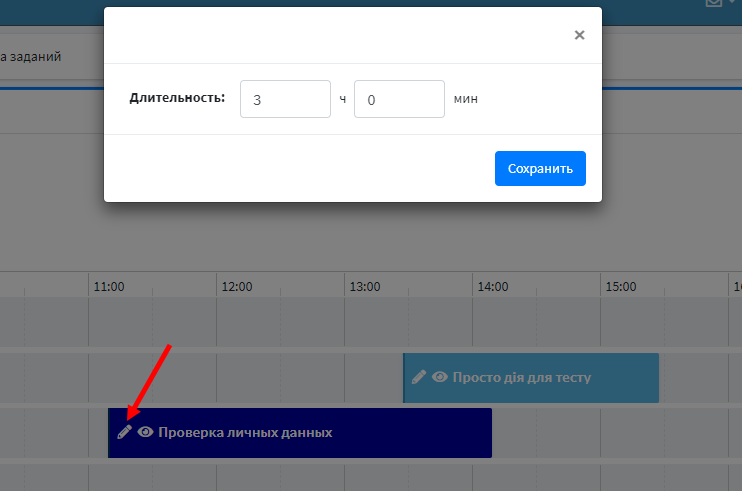This screenshot has width=742, height=491.
Task: Expand the dropdown arrow beside the envelope icon
Action: (733, 3)
